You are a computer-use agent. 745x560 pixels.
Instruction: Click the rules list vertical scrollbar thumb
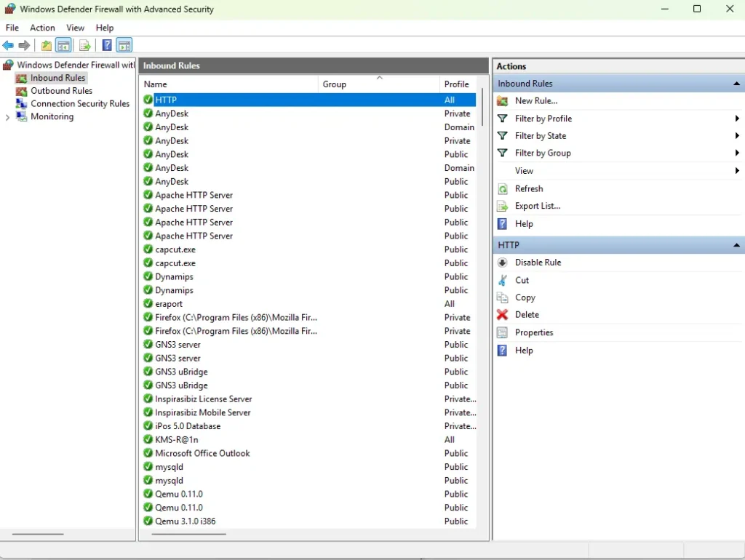click(x=482, y=107)
